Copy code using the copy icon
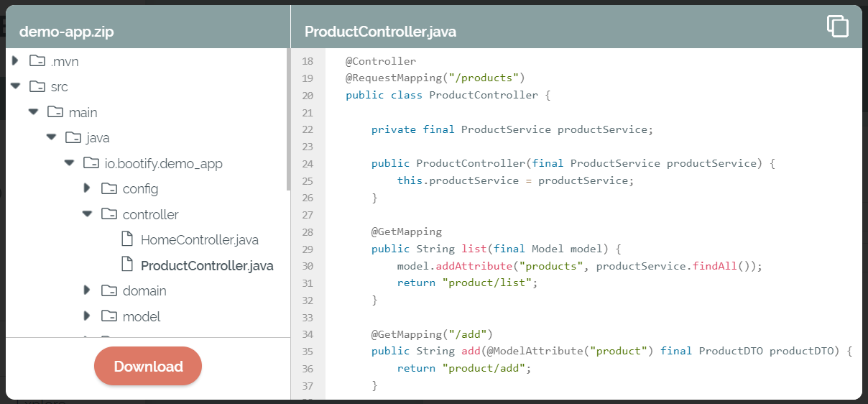 (x=837, y=26)
